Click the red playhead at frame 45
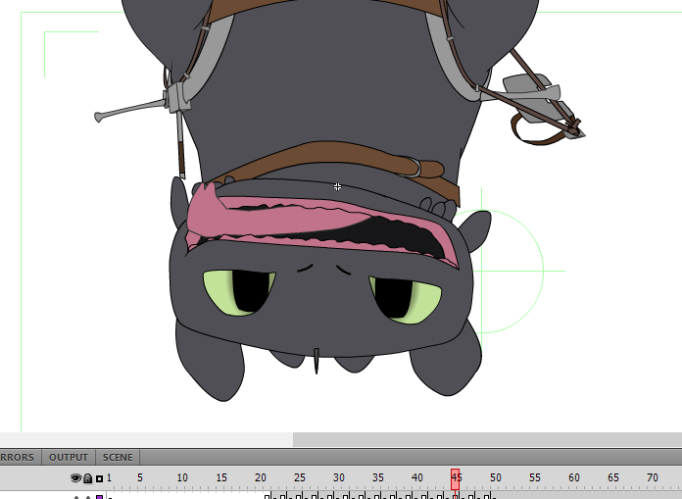This screenshot has width=682, height=499. [455, 477]
